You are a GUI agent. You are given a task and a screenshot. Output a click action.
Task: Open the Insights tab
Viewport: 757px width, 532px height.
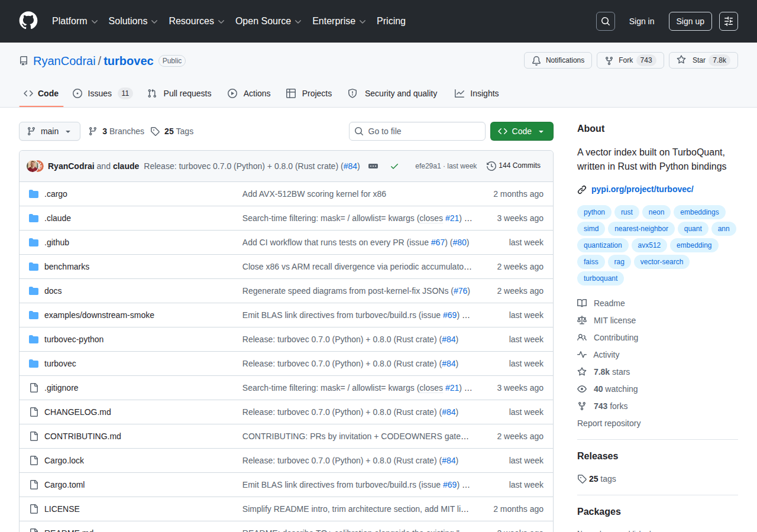point(477,93)
